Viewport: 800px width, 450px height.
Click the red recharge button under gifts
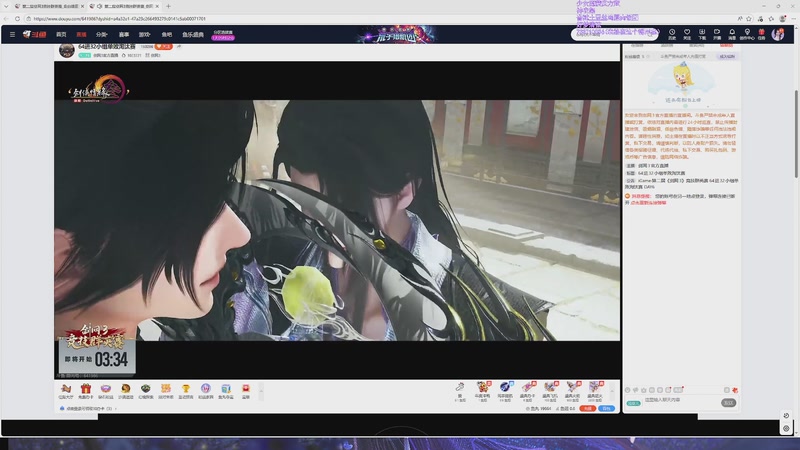[x=588, y=409]
